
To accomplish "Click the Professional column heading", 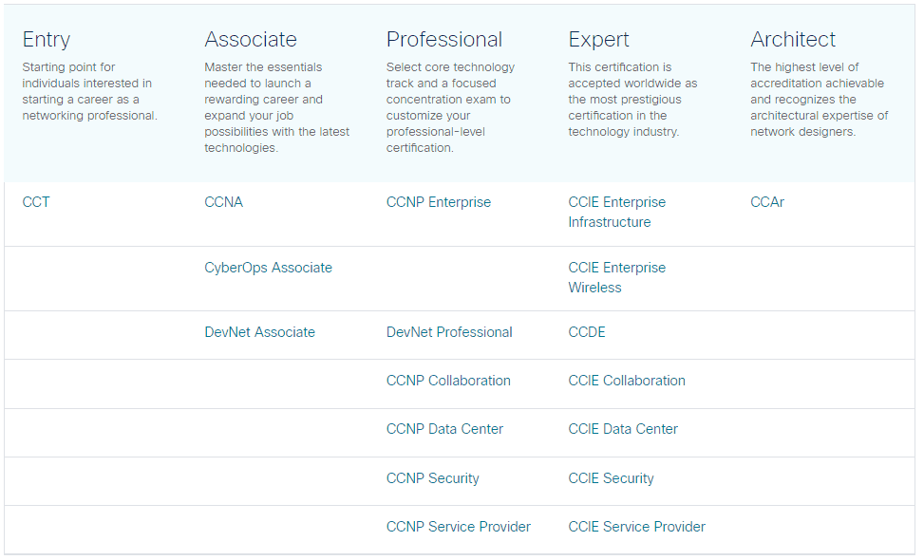I will (444, 40).
